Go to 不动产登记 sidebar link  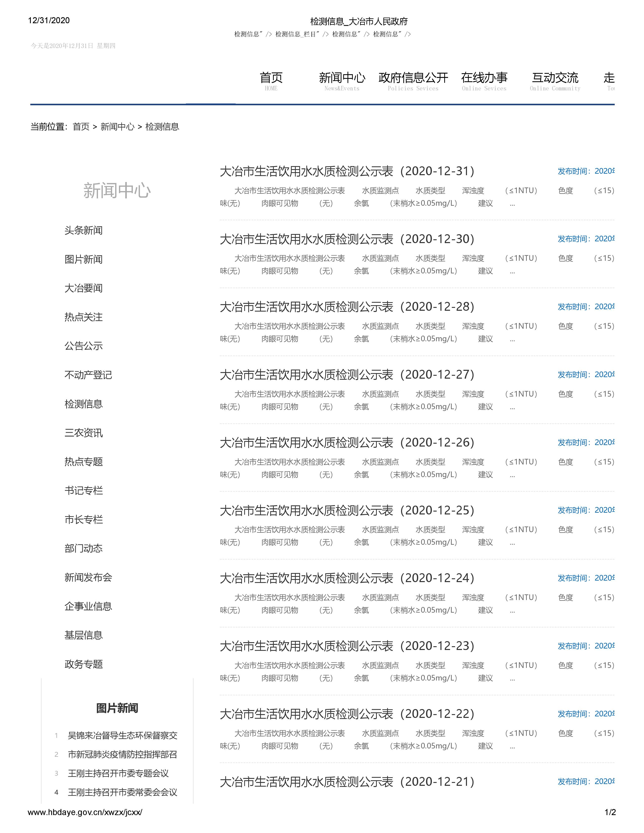[88, 375]
